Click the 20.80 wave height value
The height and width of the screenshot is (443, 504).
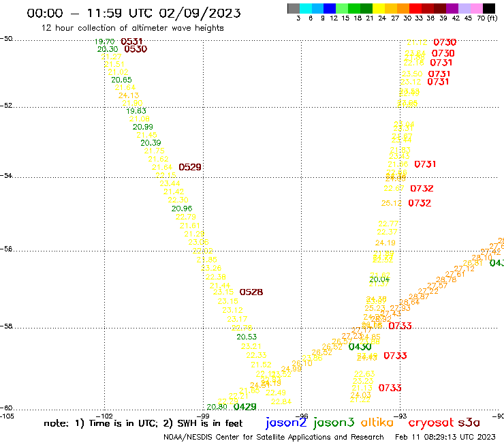(x=217, y=407)
